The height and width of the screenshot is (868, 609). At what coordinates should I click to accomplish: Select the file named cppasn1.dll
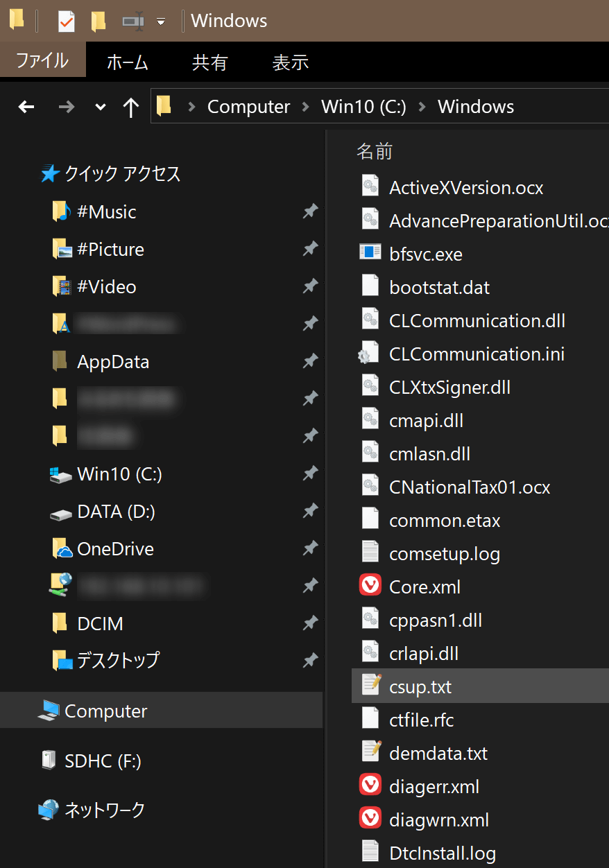pos(436,620)
